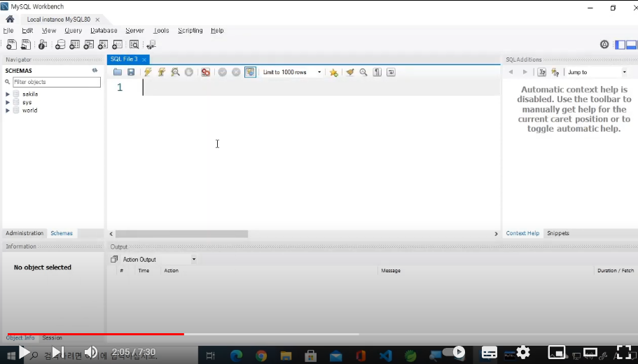The height and width of the screenshot is (364, 638).
Task: Refresh the SCHEMAS list icon
Action: tap(95, 71)
